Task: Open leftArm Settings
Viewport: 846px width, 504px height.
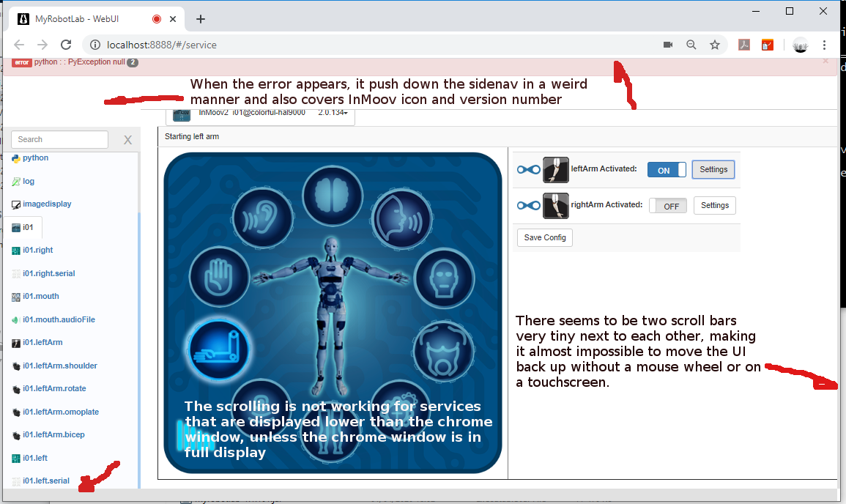Action: point(713,169)
